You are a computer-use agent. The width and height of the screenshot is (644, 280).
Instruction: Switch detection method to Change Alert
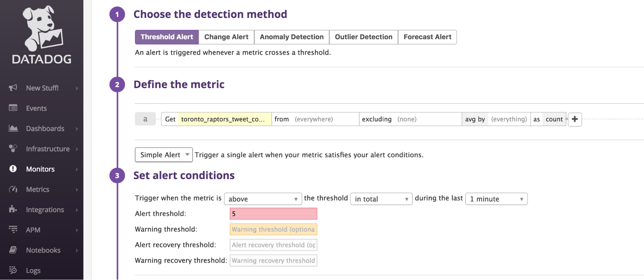pyautogui.click(x=226, y=37)
